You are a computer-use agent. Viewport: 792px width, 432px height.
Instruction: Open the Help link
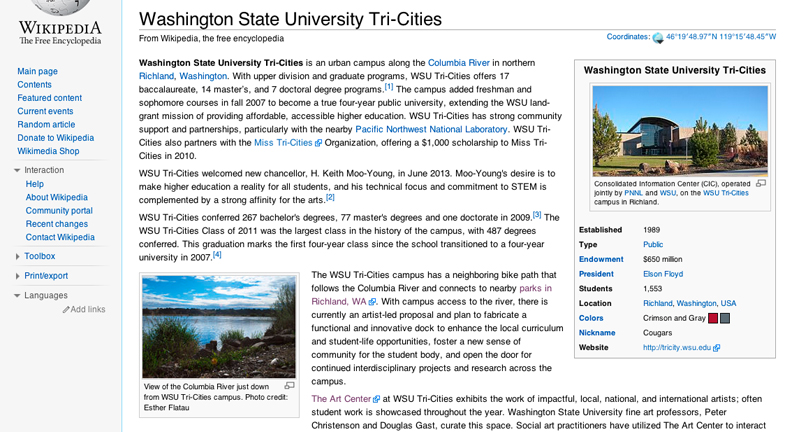pyautogui.click(x=35, y=184)
